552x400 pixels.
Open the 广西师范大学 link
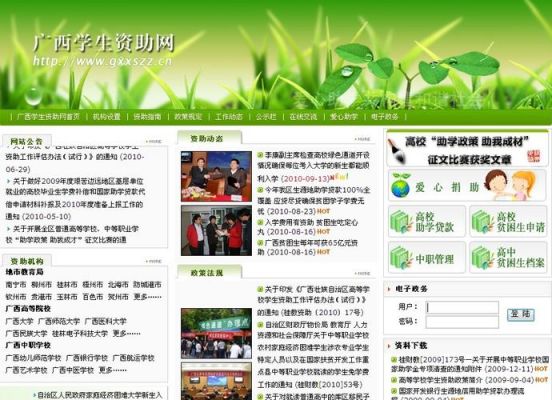(59, 321)
